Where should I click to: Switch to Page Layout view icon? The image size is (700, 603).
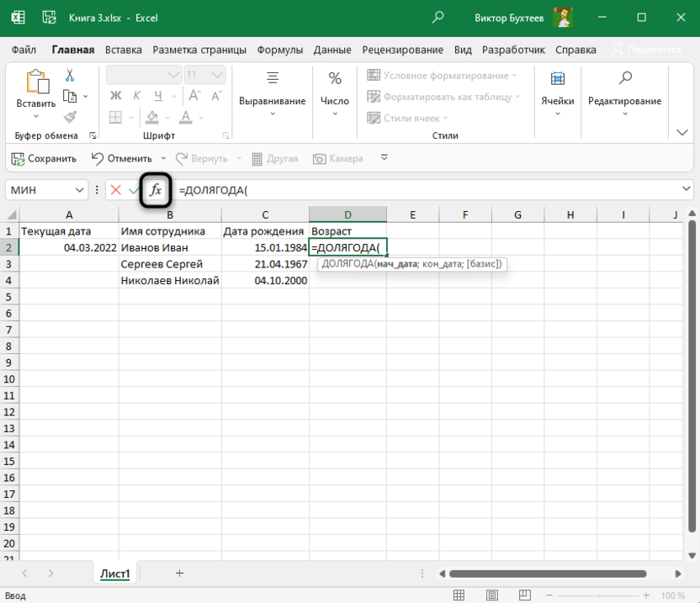tap(492, 595)
